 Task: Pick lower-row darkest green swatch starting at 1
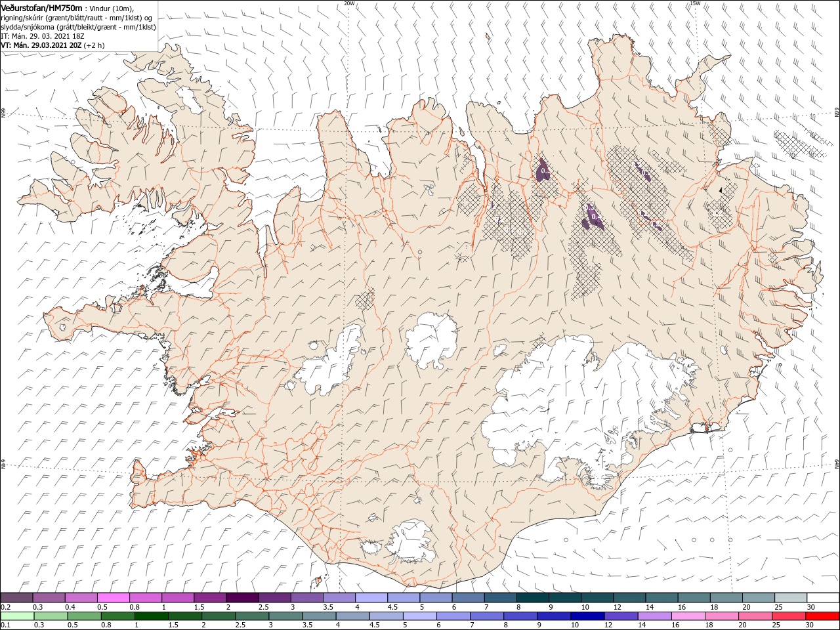click(151, 616)
